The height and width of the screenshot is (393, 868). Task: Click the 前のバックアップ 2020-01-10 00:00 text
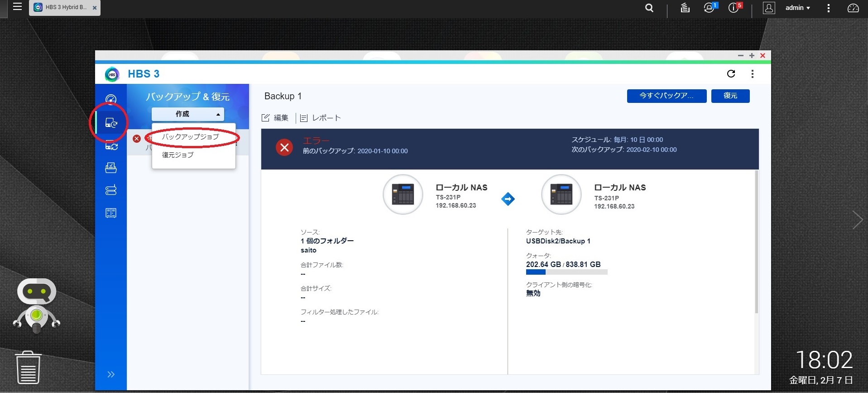pos(355,151)
